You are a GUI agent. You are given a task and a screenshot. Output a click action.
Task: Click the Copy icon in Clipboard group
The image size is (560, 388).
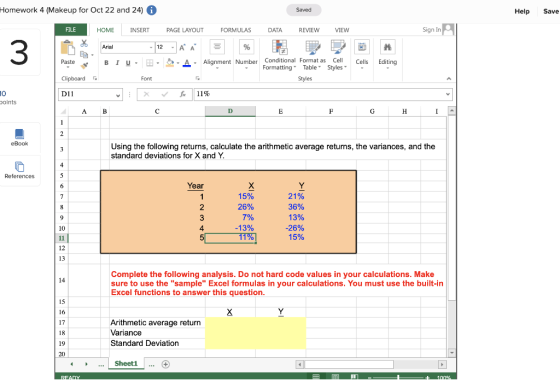click(x=84, y=54)
